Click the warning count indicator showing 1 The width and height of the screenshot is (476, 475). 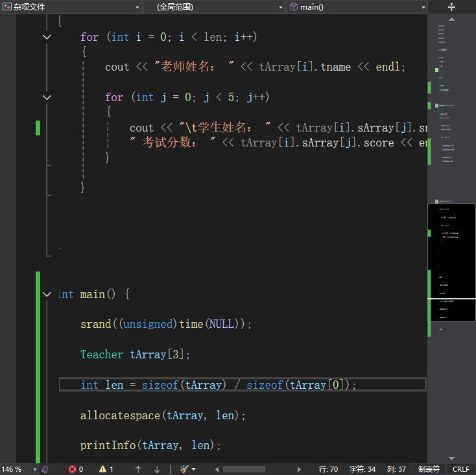pyautogui.click(x=106, y=469)
